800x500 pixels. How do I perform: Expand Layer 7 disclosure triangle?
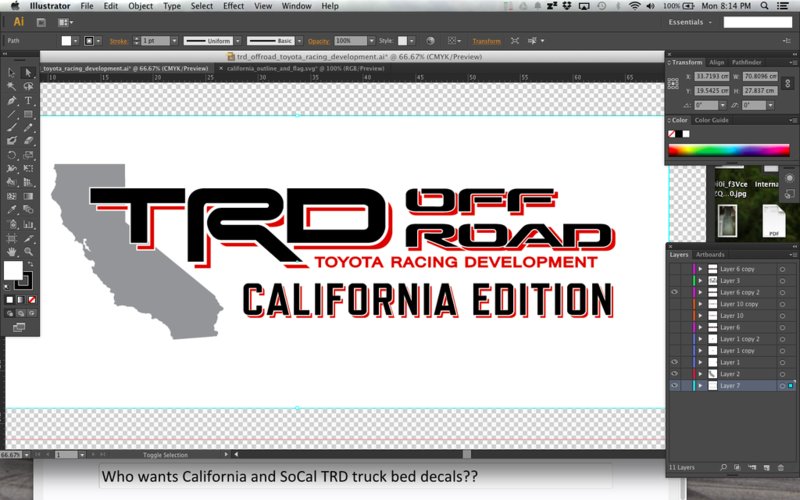[x=701, y=386]
